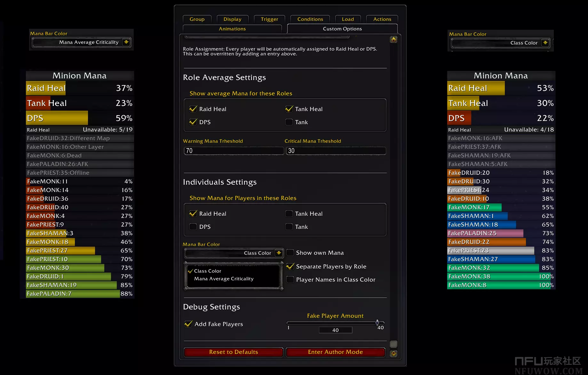Image resolution: width=588 pixels, height=375 pixels.
Task: Click the scroll-down arrow in options panel
Action: (x=393, y=354)
